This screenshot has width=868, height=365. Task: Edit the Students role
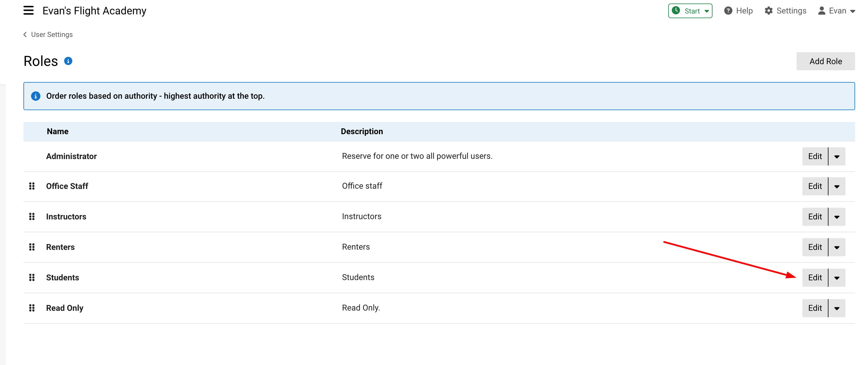pos(815,277)
